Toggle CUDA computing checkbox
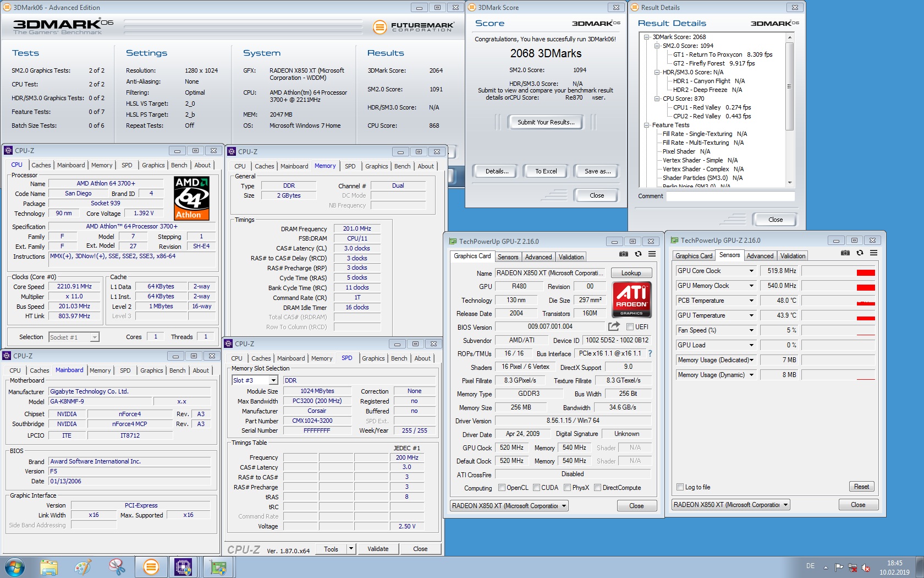 tap(536, 488)
